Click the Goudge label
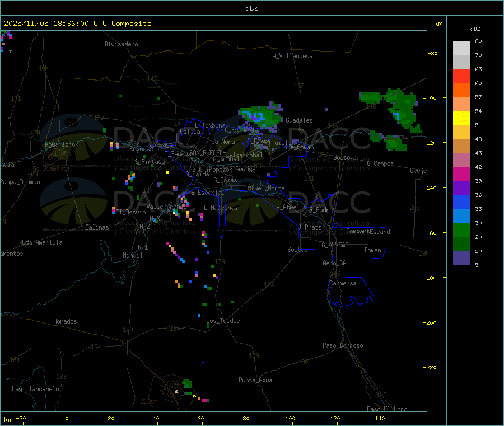Image resolution: width=504 pixels, height=426 pixels. pyautogui.click(x=245, y=169)
